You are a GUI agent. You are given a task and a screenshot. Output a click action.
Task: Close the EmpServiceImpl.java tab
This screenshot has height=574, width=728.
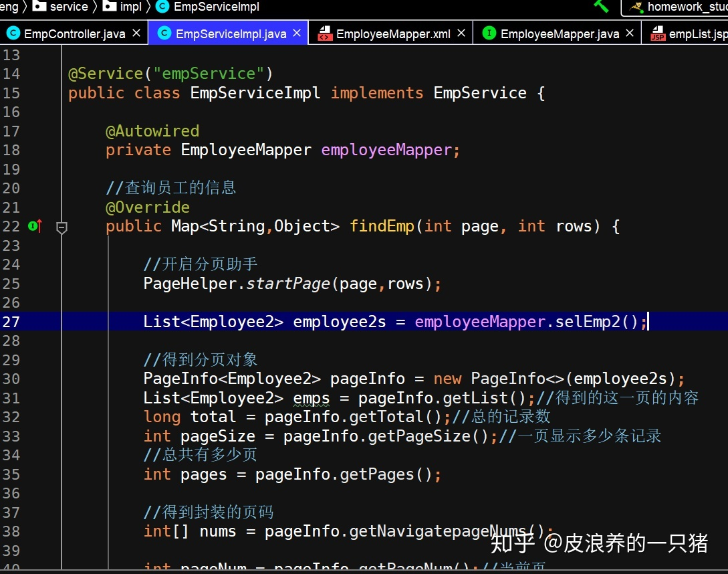(297, 33)
